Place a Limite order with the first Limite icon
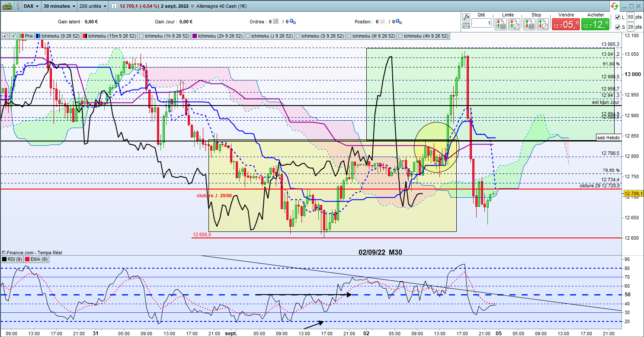Viewport: 644px width, 337px height. click(x=501, y=24)
